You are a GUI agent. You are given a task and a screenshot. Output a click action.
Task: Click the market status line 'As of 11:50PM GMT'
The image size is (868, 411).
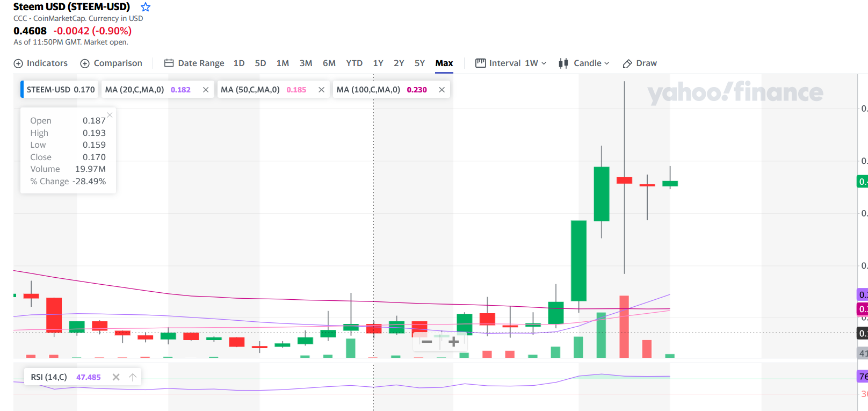point(71,42)
